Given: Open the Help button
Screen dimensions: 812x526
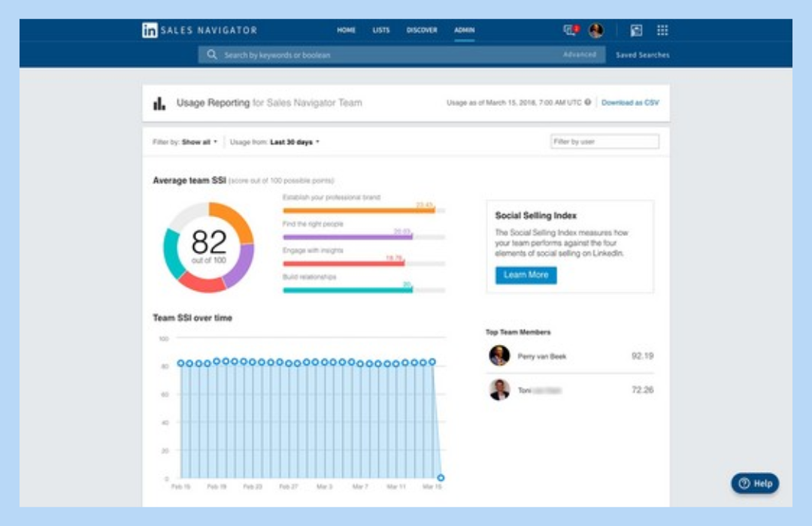Looking at the screenshot, I should pyautogui.click(x=755, y=483).
